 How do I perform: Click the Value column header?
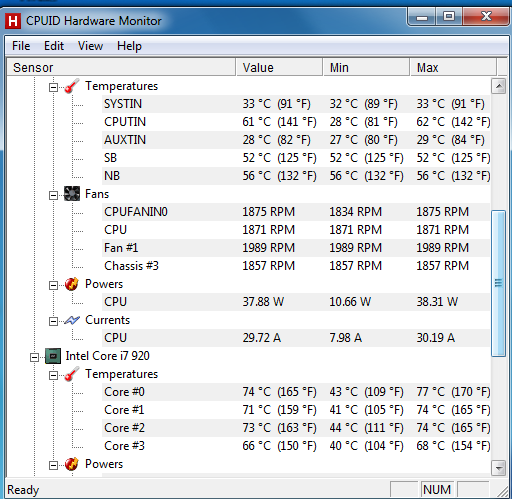coord(279,68)
